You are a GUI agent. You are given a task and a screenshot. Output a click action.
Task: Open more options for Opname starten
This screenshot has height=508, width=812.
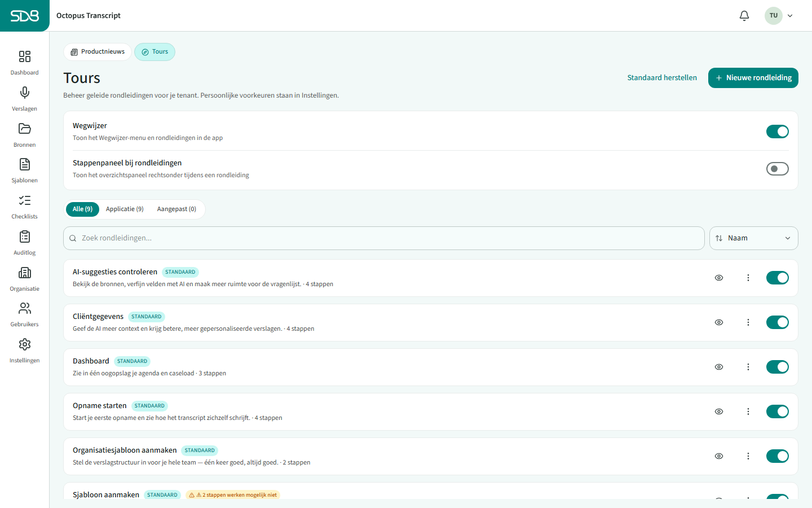coord(748,411)
